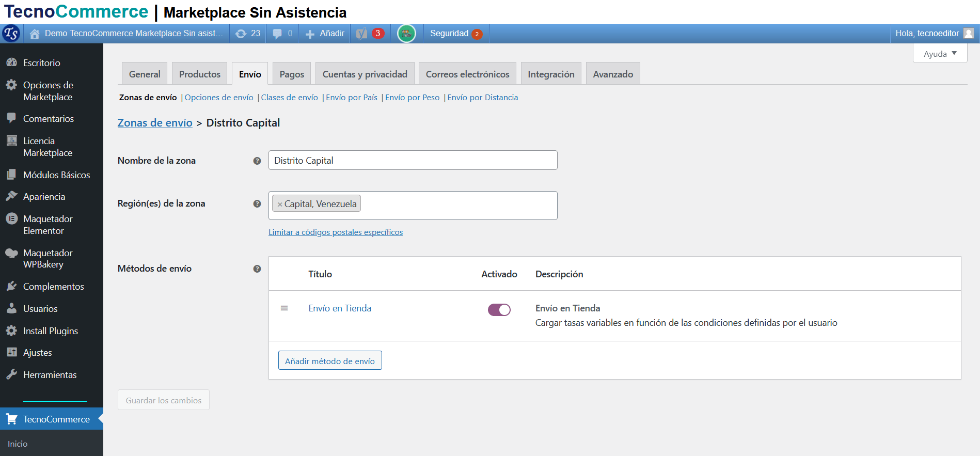Toggle the Envío en Tienda activated switch
This screenshot has height=456, width=980.
[499, 309]
